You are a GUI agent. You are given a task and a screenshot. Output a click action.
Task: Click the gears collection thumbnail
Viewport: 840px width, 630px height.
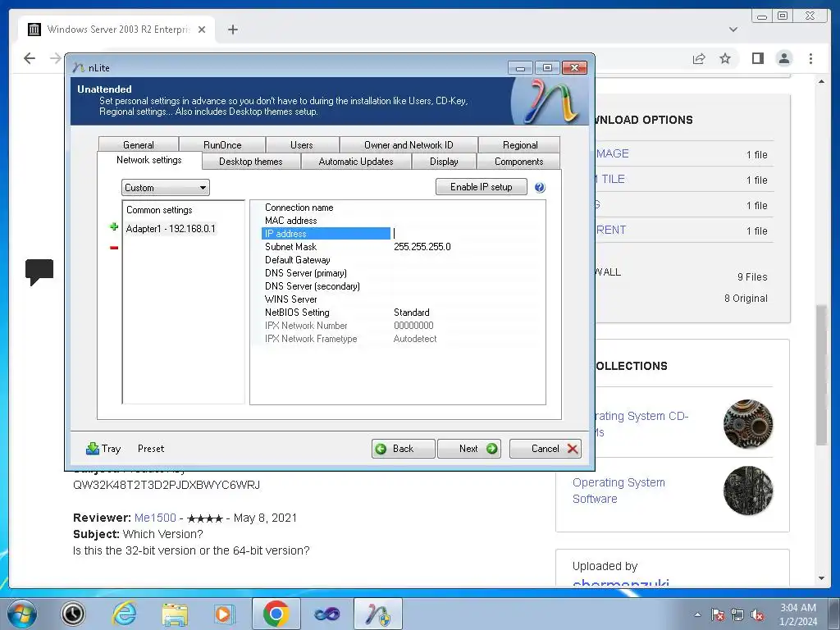pyautogui.click(x=748, y=424)
